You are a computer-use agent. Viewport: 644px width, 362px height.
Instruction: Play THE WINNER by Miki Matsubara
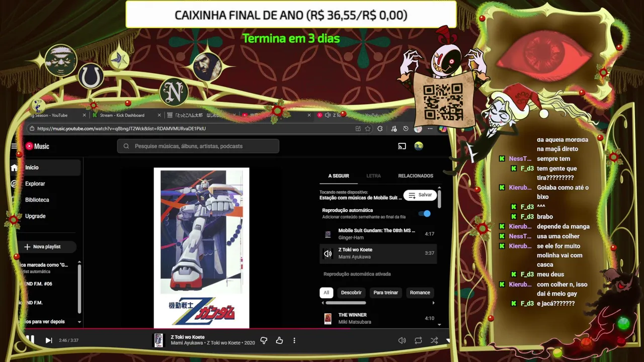378,318
